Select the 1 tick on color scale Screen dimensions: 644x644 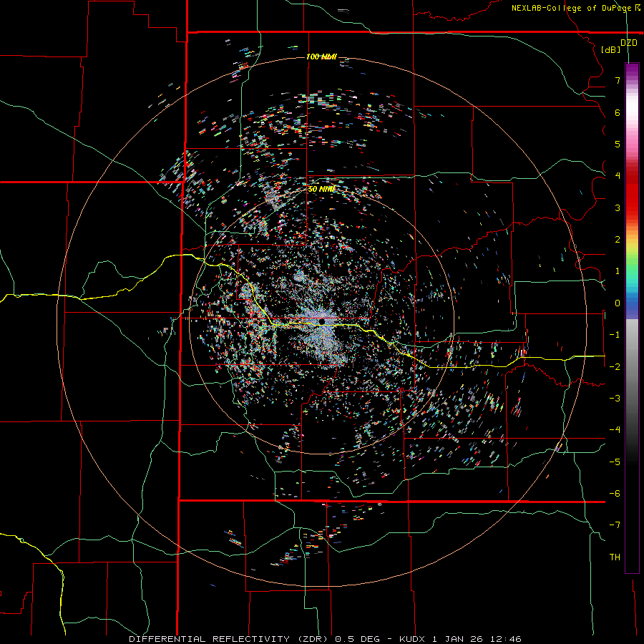618,271
